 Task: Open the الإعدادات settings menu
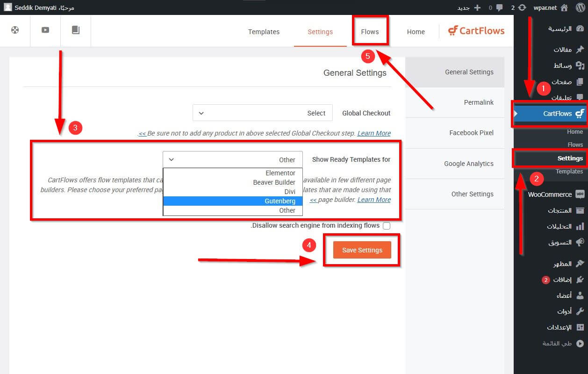(566, 327)
